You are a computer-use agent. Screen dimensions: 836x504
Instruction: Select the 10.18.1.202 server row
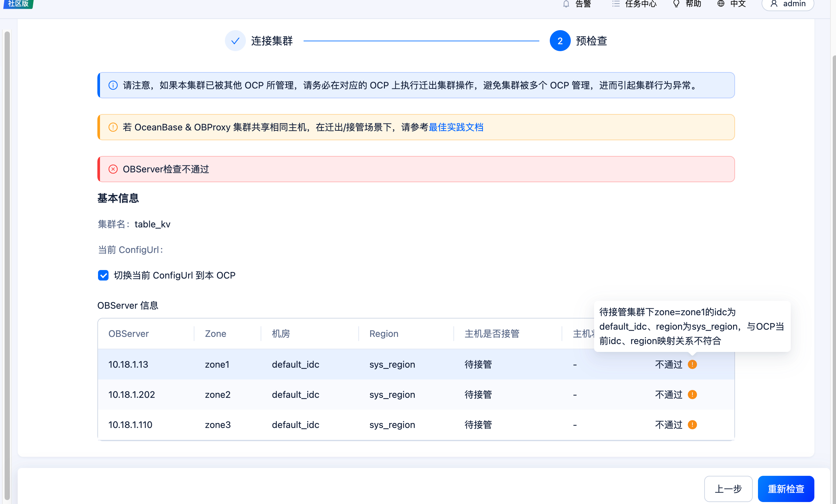click(132, 395)
